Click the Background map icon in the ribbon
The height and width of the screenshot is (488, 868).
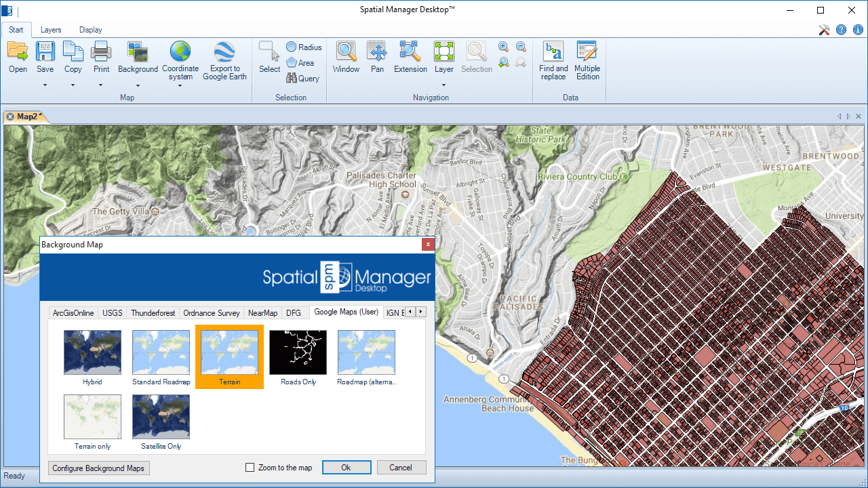coord(138,52)
